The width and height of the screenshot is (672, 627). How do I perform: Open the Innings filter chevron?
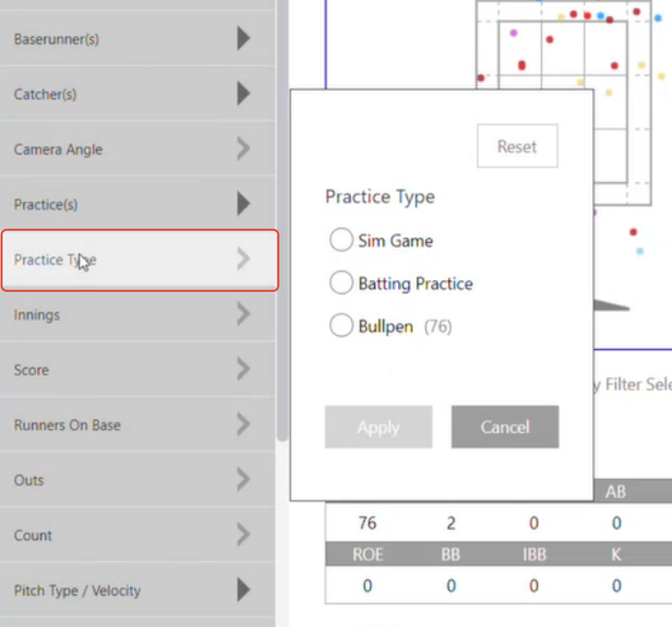coord(243,315)
